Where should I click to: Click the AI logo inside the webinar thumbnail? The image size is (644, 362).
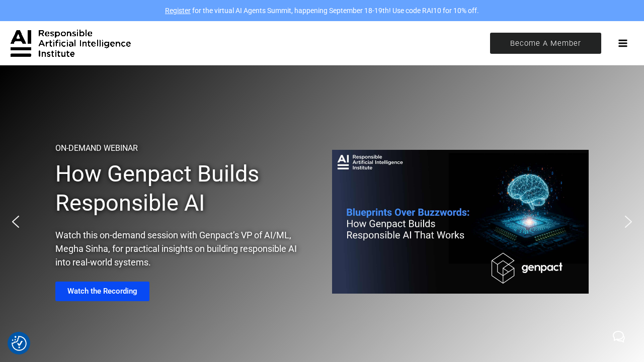point(343,162)
